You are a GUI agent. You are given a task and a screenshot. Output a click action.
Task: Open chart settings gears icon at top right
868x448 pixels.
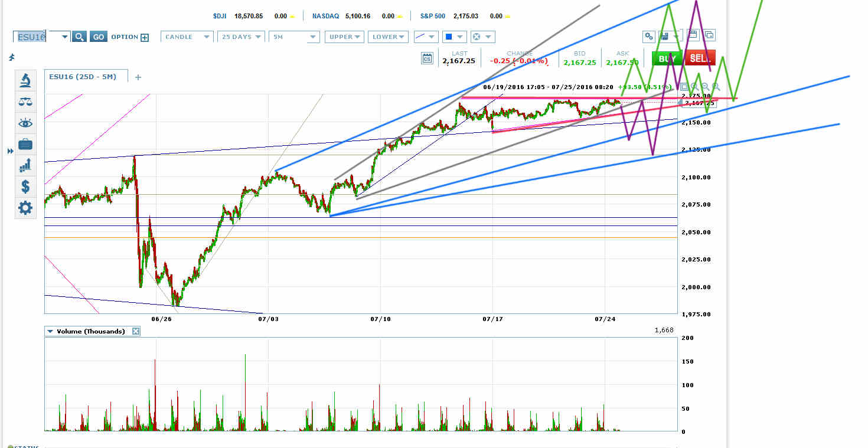click(649, 36)
